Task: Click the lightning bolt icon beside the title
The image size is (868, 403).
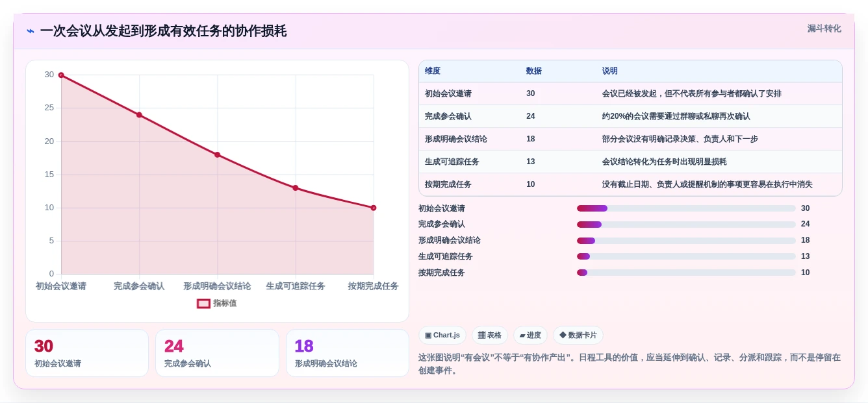Action: (31, 31)
